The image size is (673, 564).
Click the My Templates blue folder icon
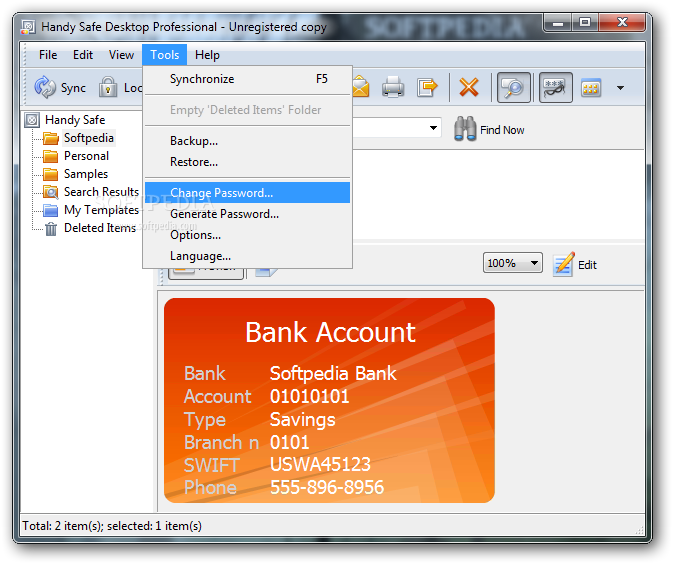pyautogui.click(x=51, y=210)
